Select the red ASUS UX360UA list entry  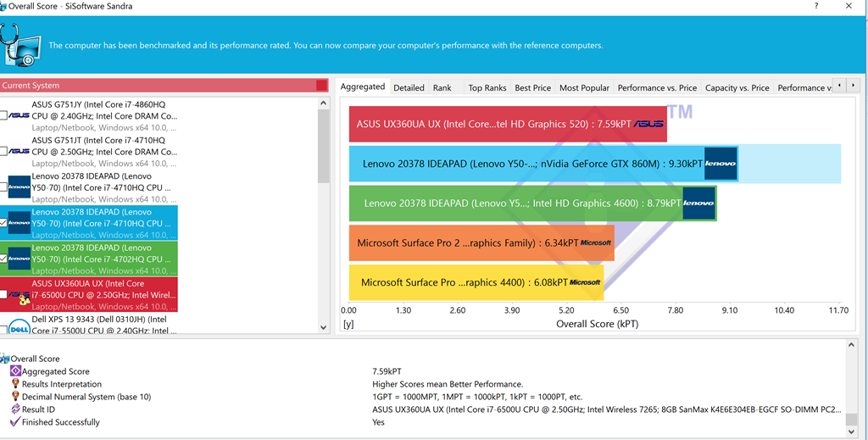click(102, 294)
